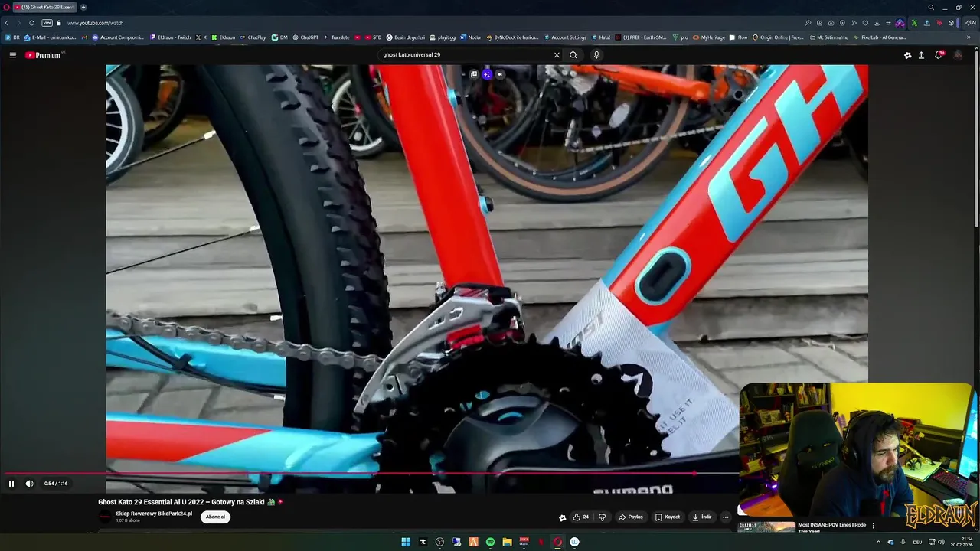Open the Account Settings bookmark
This screenshot has height=551, width=980.
565,37
